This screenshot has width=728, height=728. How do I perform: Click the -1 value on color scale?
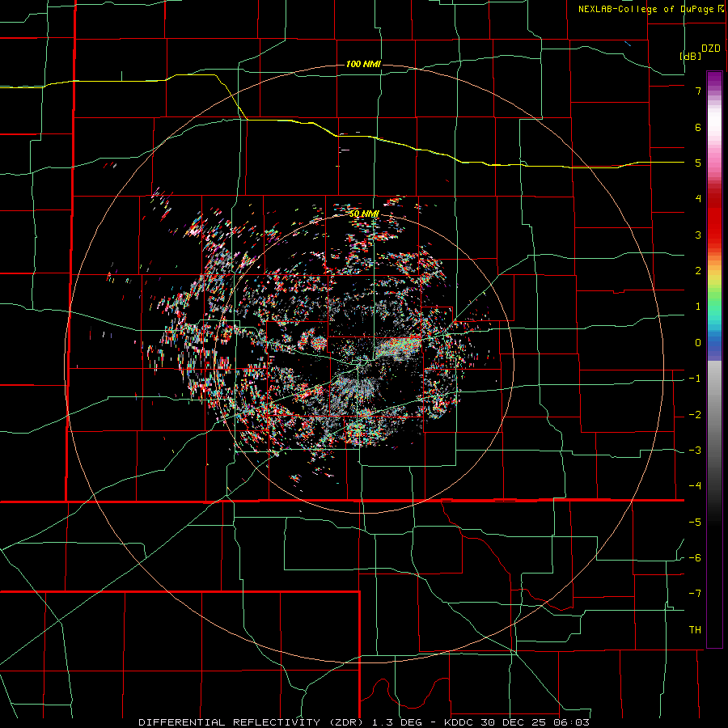click(695, 379)
